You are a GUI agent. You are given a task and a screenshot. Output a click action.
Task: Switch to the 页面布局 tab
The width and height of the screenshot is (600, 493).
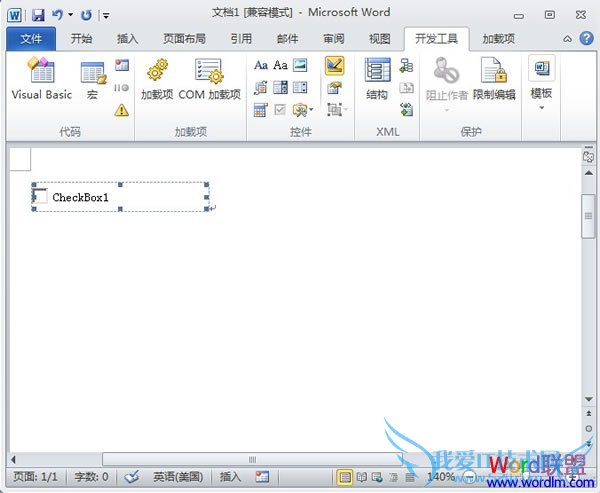point(184,39)
